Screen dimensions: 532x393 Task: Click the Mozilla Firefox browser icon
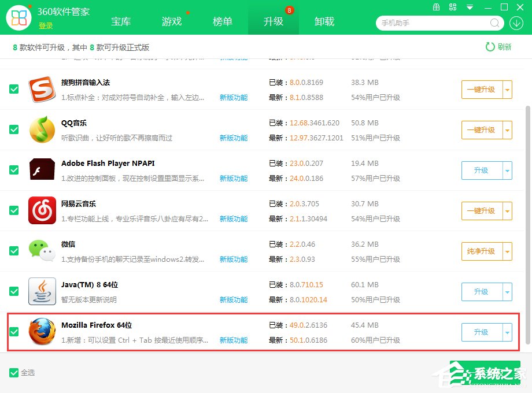point(41,332)
